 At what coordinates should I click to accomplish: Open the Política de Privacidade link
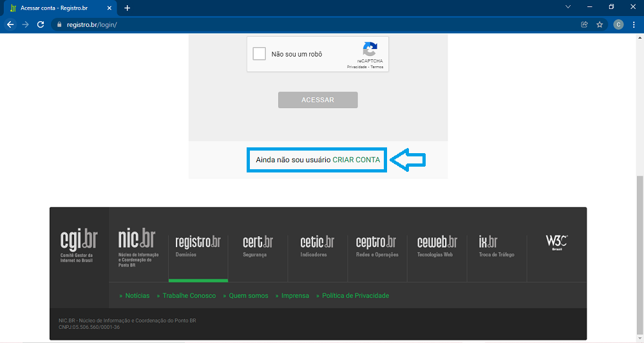pos(355,295)
